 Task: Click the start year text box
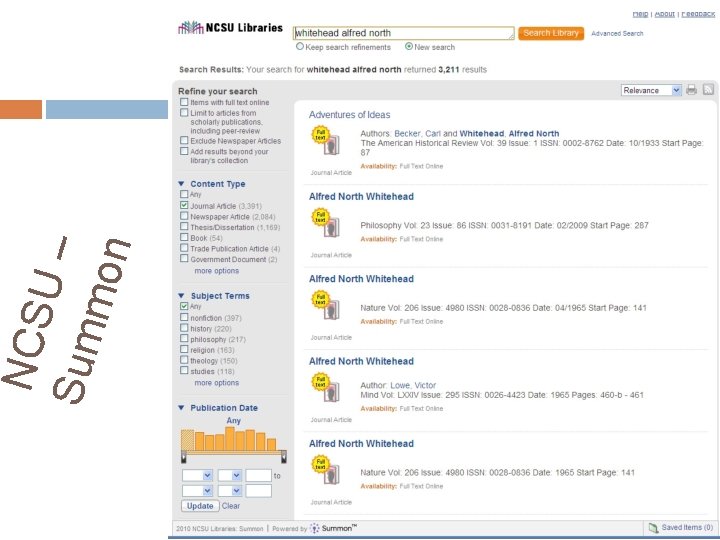click(259, 476)
